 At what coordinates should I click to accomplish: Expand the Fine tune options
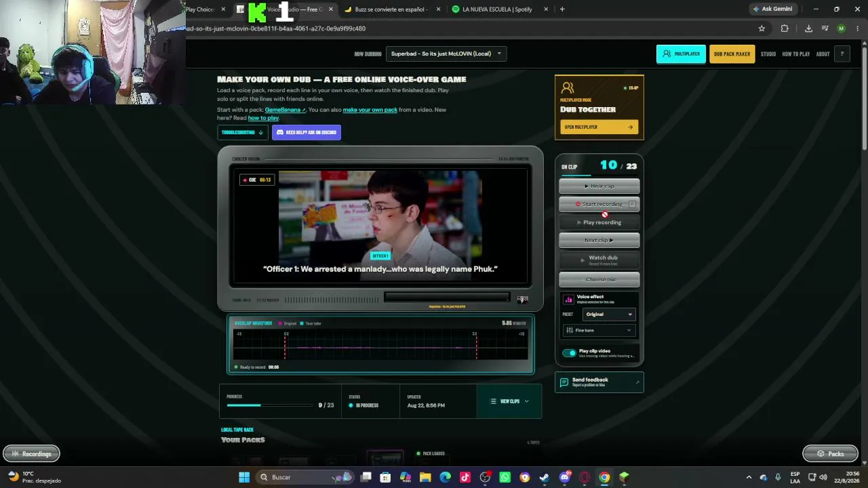[599, 330]
